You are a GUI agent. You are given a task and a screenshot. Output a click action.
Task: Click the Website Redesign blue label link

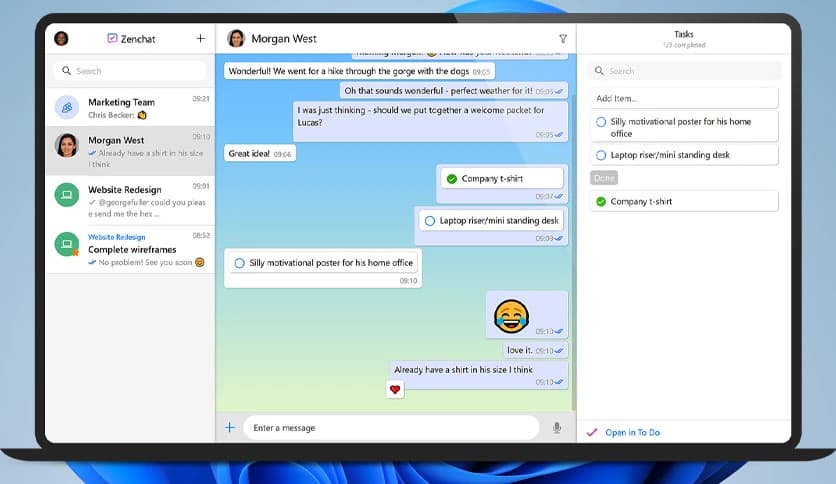coord(117,237)
